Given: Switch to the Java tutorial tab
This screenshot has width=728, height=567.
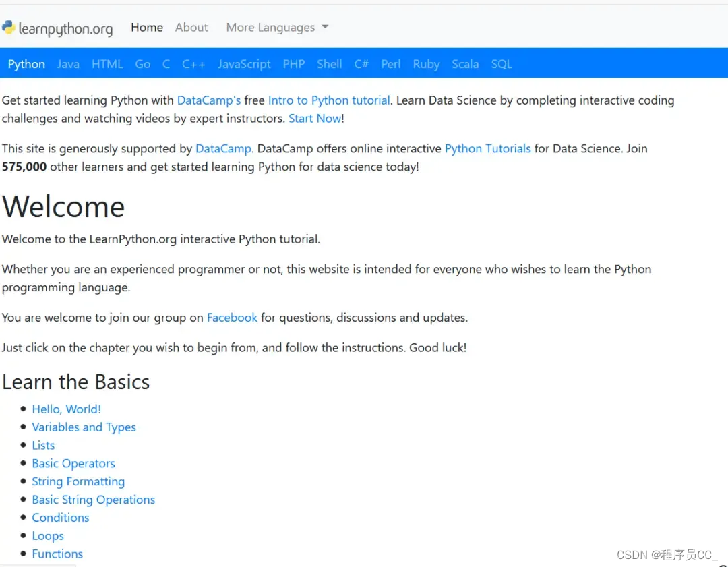Looking at the screenshot, I should pyautogui.click(x=68, y=64).
